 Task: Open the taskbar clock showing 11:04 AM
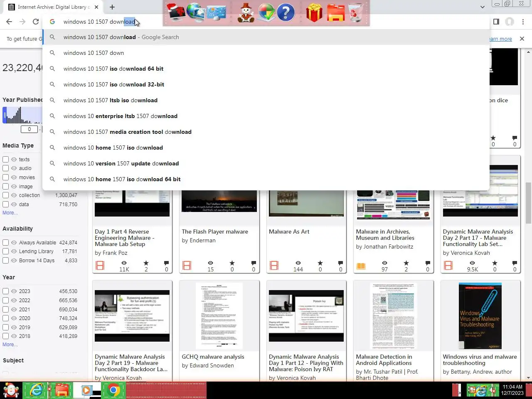click(x=512, y=390)
